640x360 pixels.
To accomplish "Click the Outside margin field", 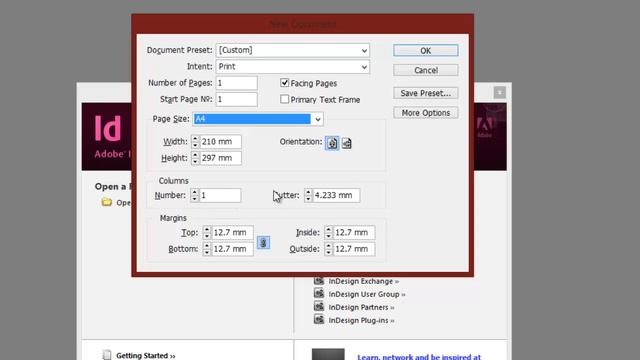I will pos(354,249).
